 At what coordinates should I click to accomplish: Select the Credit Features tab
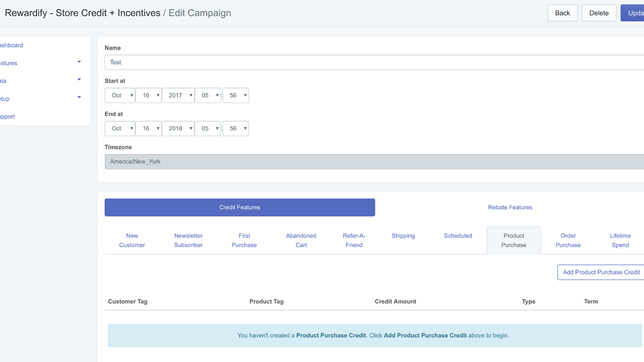click(x=239, y=207)
